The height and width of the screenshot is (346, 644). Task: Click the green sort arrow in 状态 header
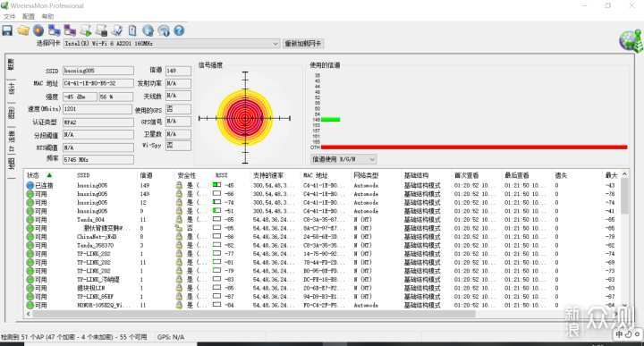pos(49,175)
